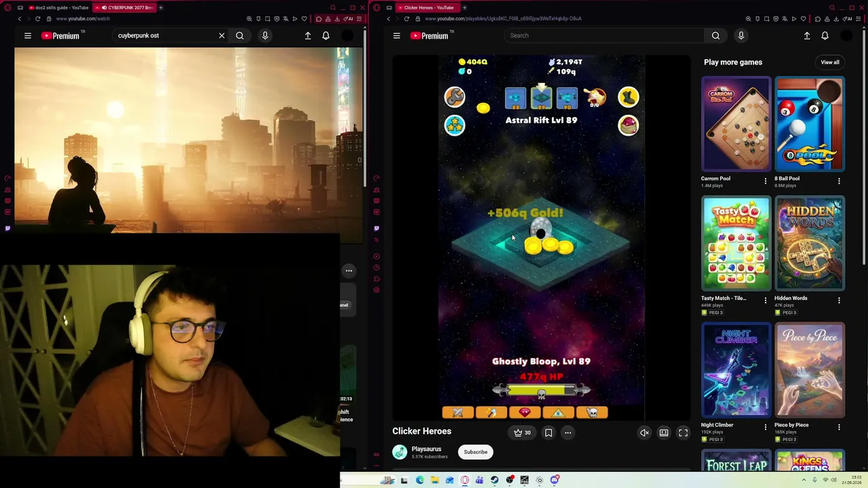Open Steam from the taskbar

click(x=494, y=481)
